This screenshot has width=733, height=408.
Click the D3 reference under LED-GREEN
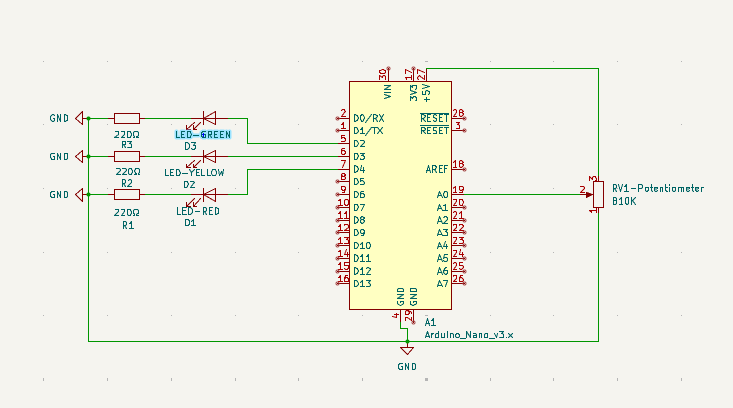tap(190, 146)
